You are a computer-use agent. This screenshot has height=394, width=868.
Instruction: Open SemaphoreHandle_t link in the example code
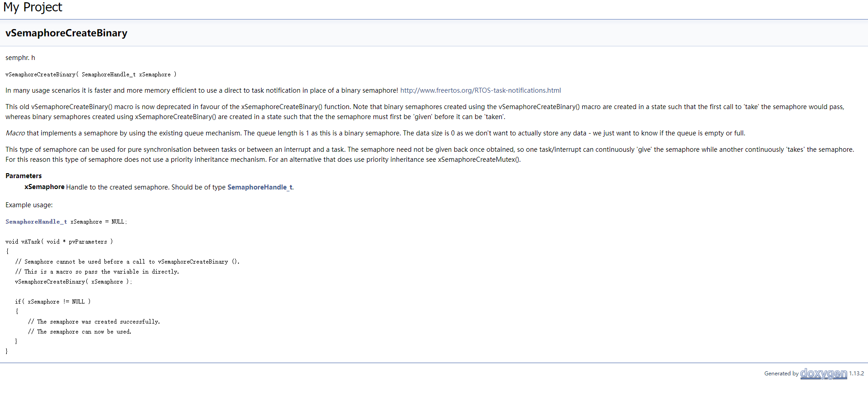pyautogui.click(x=36, y=222)
